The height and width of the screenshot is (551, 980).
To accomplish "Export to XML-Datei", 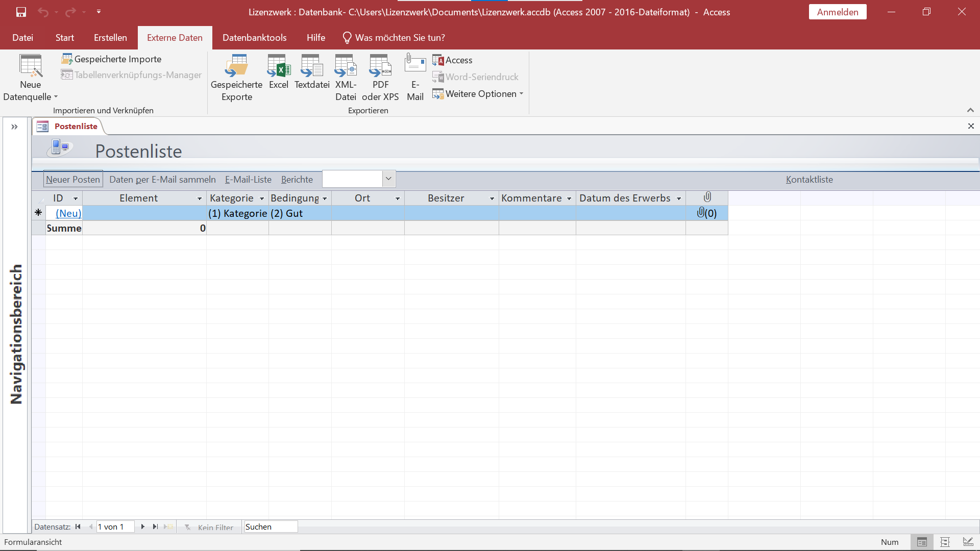I will tap(346, 78).
